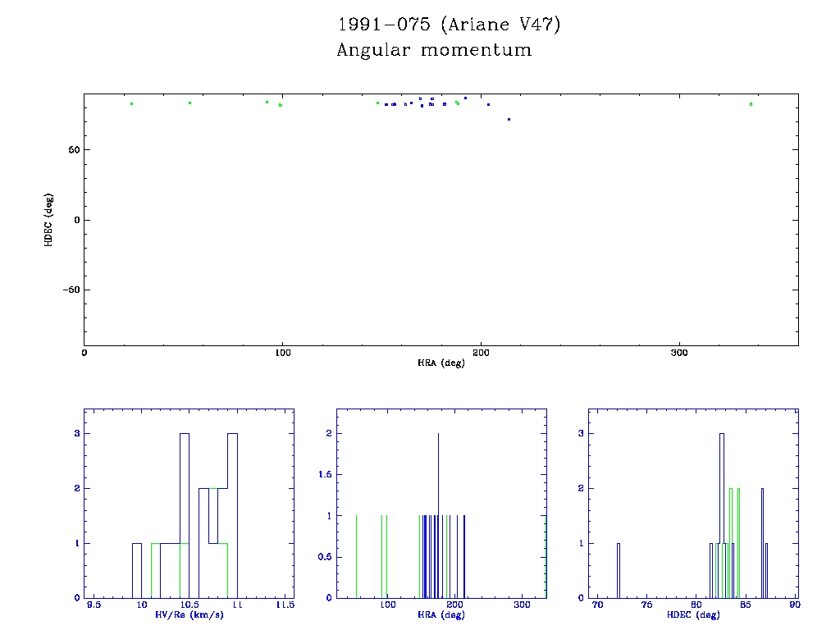This screenshot has height=630, width=840.
Task: Click the leftmost green point in scatter plot
Action: click(131, 103)
